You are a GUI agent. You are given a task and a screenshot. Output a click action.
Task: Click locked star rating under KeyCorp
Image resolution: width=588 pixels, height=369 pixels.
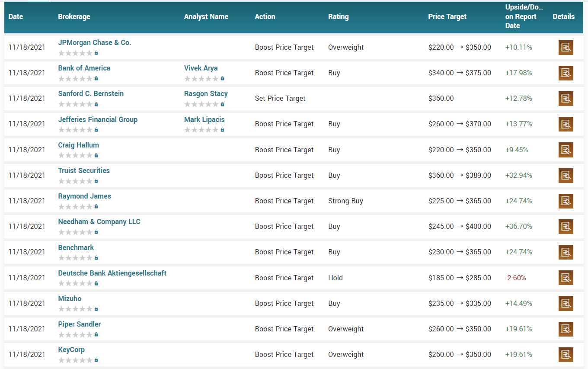click(78, 360)
